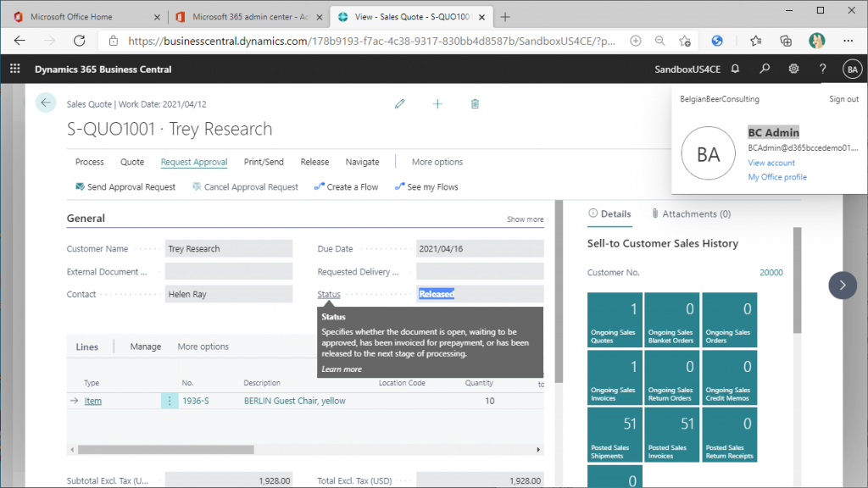Close the Microsoft Office Home tab
Image resolution: width=868 pixels, height=488 pixels.
point(157,17)
